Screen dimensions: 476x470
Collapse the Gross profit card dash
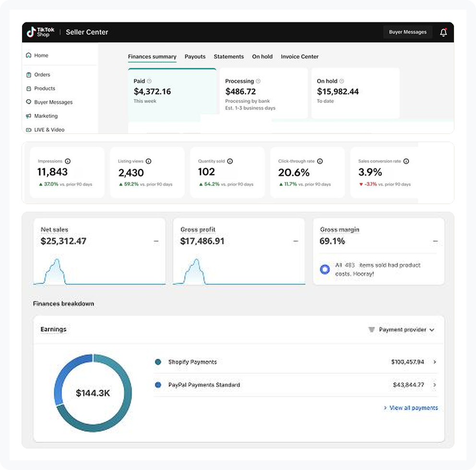point(296,241)
